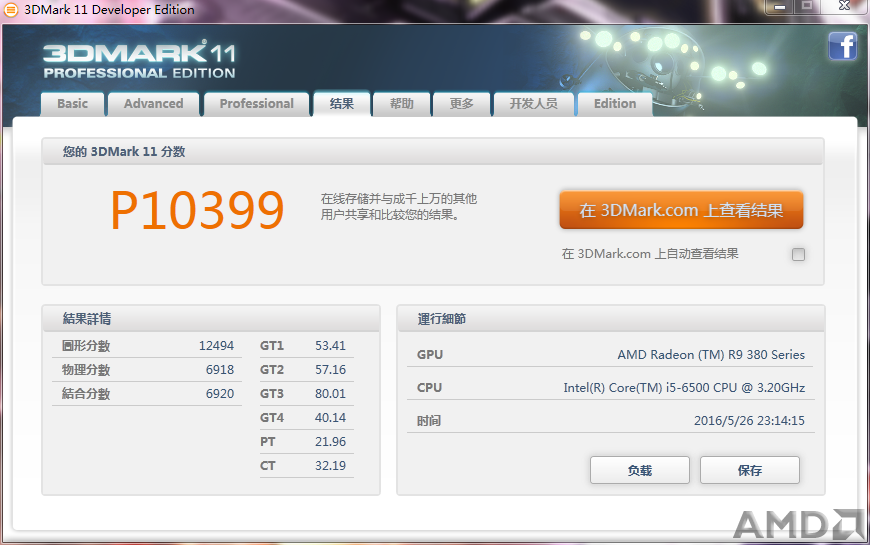View results on 3DMark.com orange button
This screenshot has height=545, width=870.
click(x=681, y=210)
